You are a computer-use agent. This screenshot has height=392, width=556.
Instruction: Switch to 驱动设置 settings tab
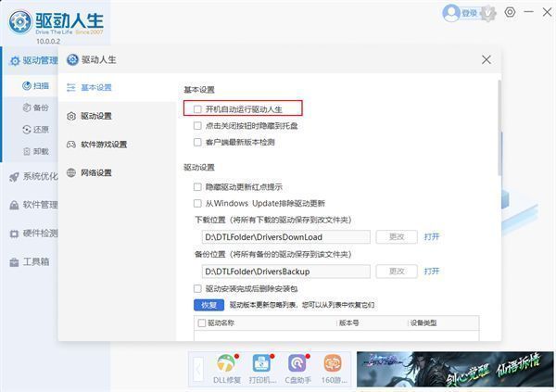[95, 116]
